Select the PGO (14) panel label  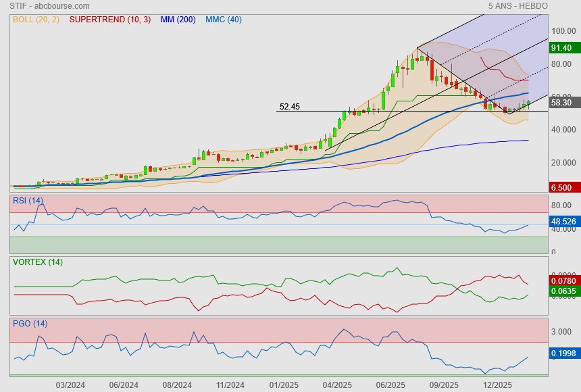click(x=30, y=324)
